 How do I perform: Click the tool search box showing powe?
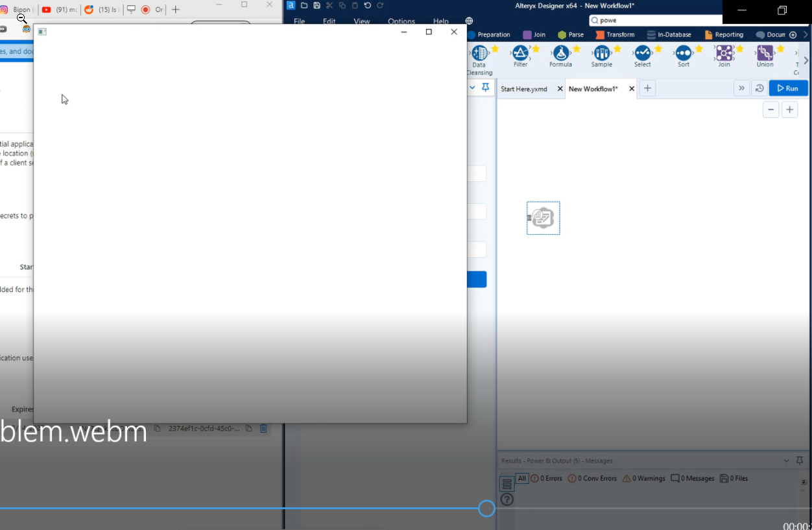point(649,20)
